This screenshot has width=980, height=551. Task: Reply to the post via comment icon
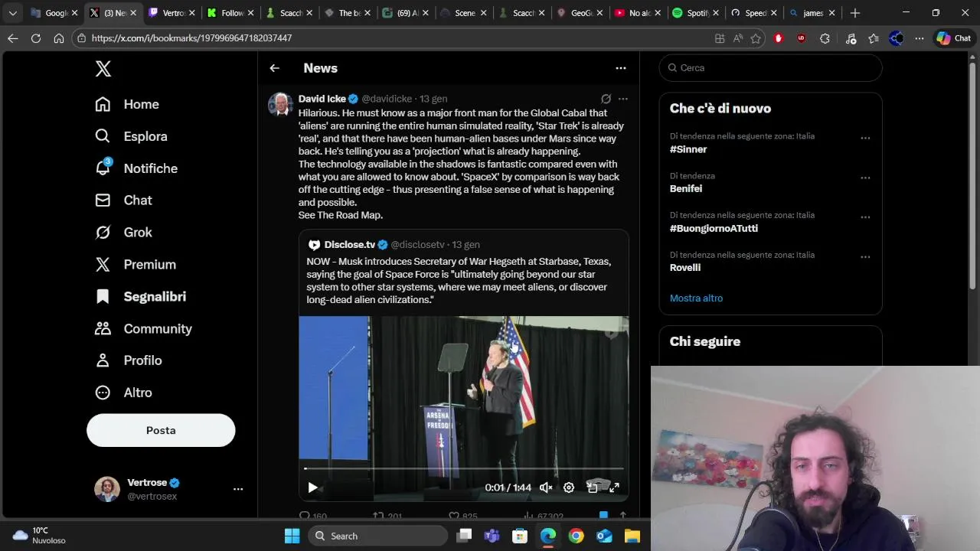tap(305, 517)
